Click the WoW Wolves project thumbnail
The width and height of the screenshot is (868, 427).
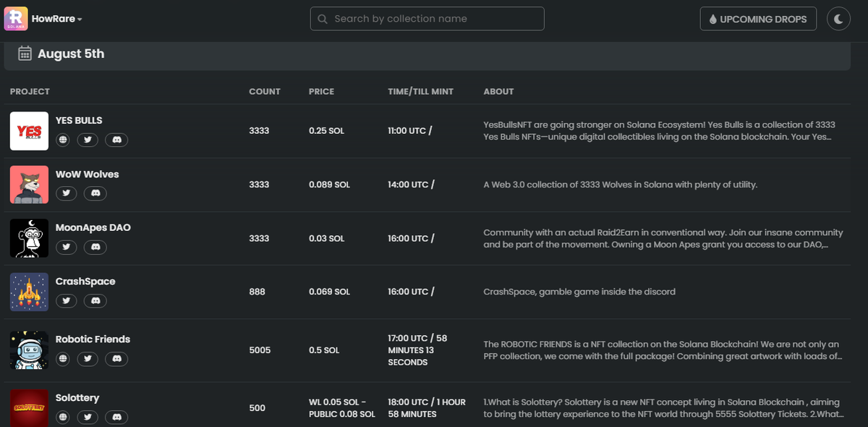(29, 185)
